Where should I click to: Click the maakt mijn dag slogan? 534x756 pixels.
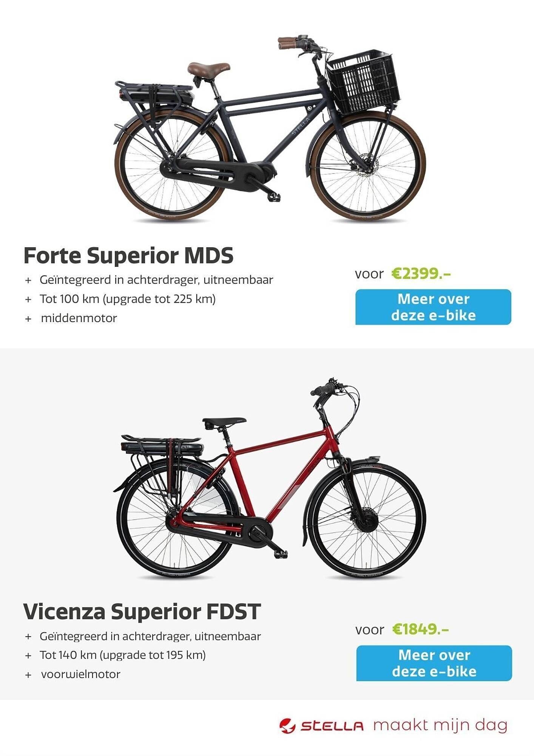coord(440,725)
